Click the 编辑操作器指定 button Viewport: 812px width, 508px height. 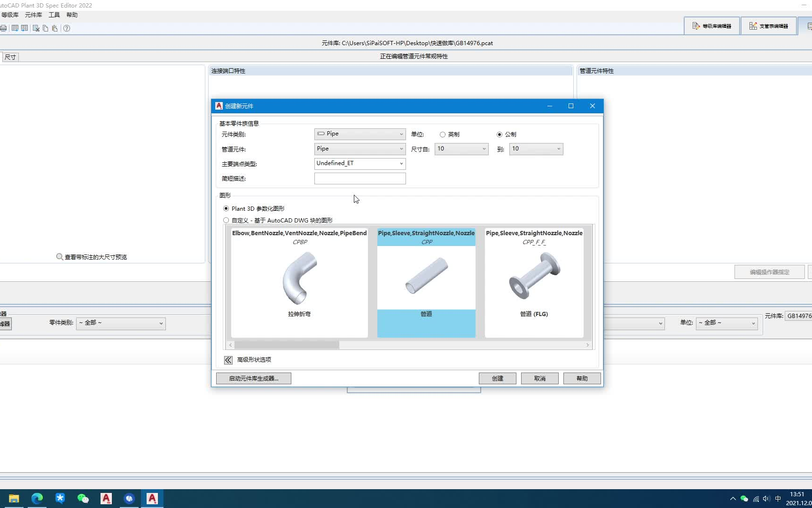(x=770, y=272)
